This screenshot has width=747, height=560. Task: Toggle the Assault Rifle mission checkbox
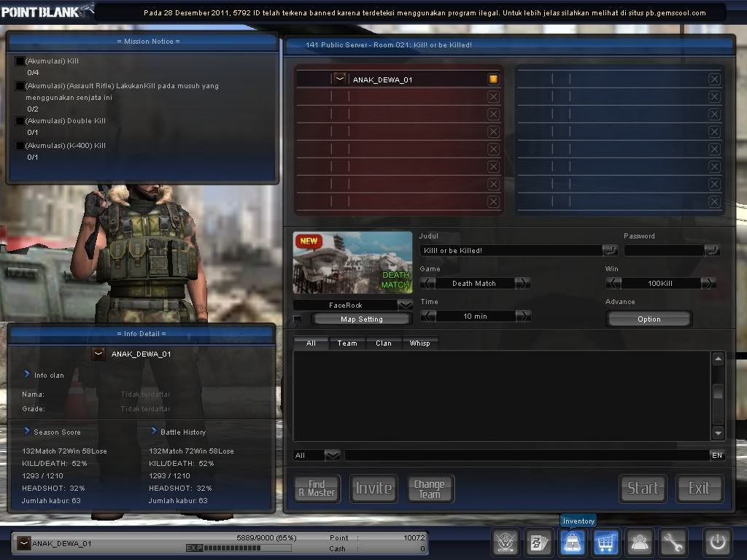[20, 86]
